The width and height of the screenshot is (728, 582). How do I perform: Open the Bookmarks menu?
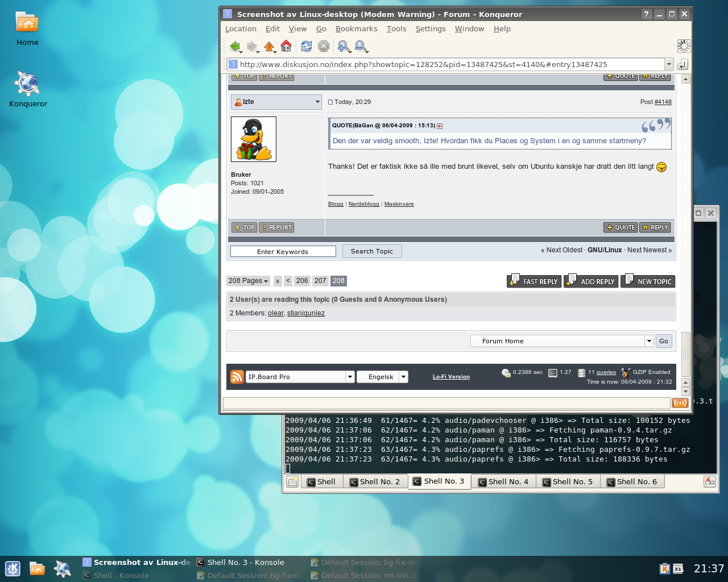[x=356, y=29]
